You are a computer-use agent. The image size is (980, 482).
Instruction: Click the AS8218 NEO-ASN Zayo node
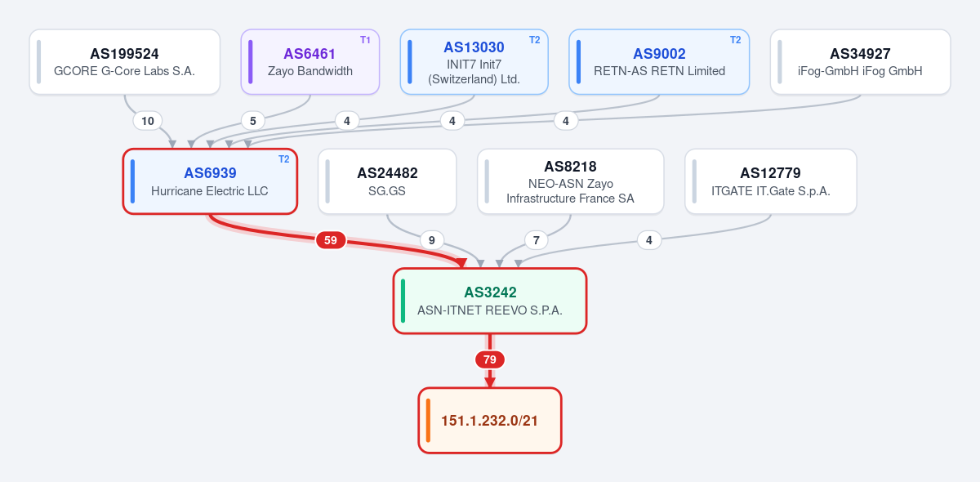[x=571, y=181]
